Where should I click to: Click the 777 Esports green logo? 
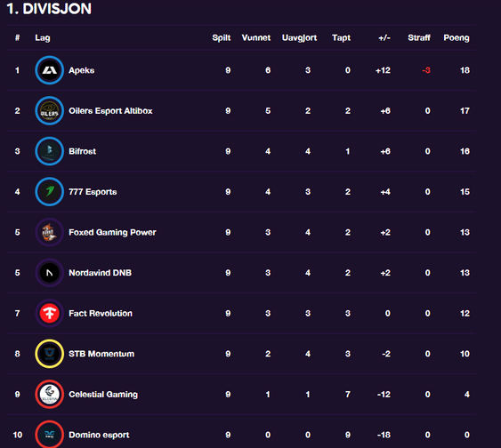click(x=50, y=192)
